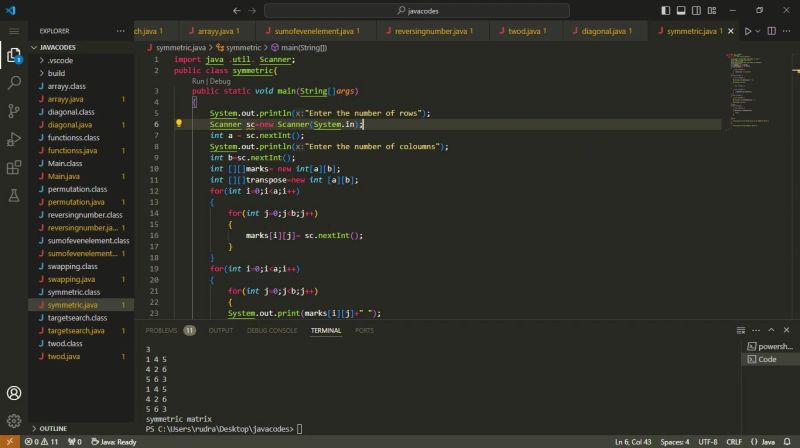Collapse the JAVACODES folder section
This screenshot has height=448, width=800.
[81, 47]
